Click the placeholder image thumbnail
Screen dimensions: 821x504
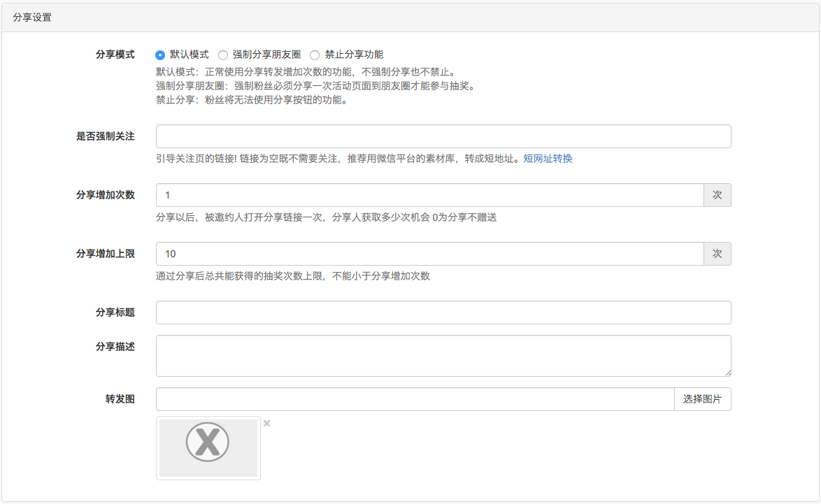coord(208,447)
